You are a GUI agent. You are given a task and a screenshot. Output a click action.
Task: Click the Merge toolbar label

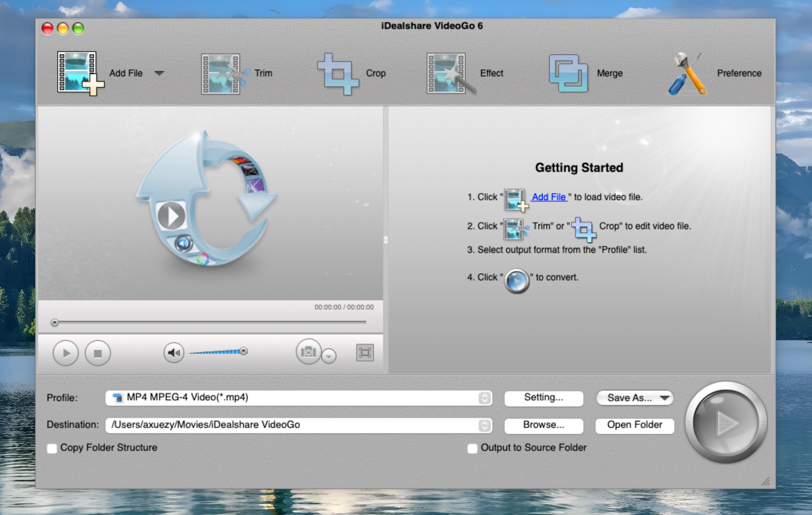pyautogui.click(x=610, y=73)
